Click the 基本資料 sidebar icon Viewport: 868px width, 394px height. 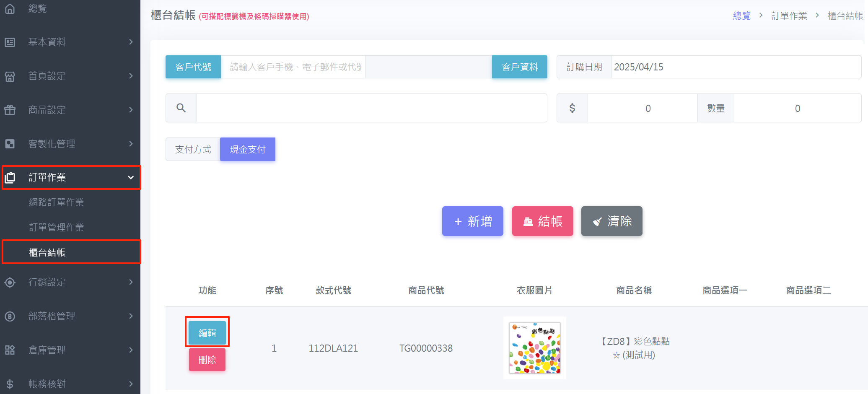[x=10, y=42]
